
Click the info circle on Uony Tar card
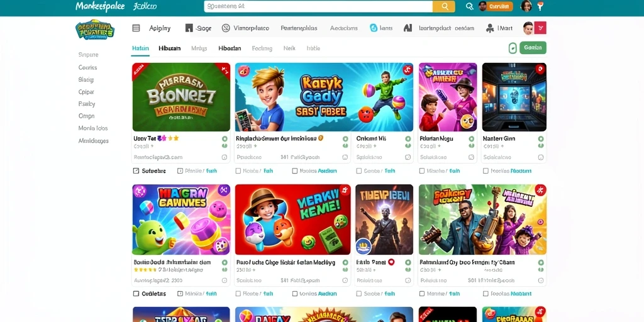point(225,157)
